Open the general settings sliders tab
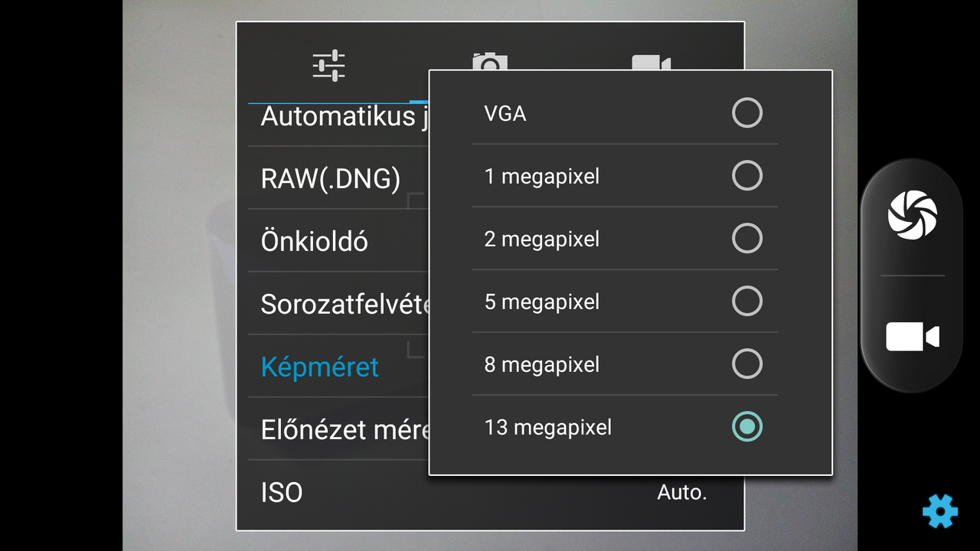Viewport: 980px width, 551px height. click(329, 65)
